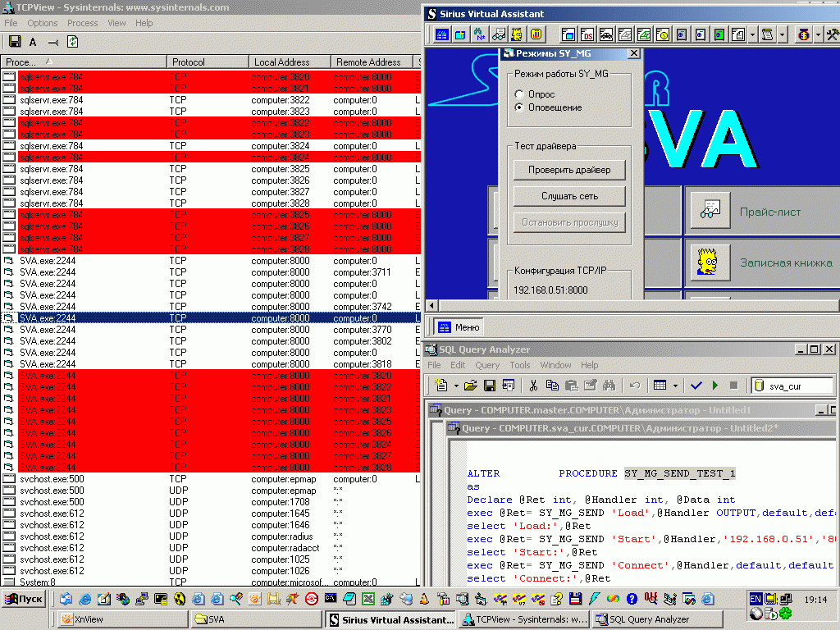This screenshot has height=630, width=840.
Task: Open the Options menu in TCPView
Action: point(43,23)
